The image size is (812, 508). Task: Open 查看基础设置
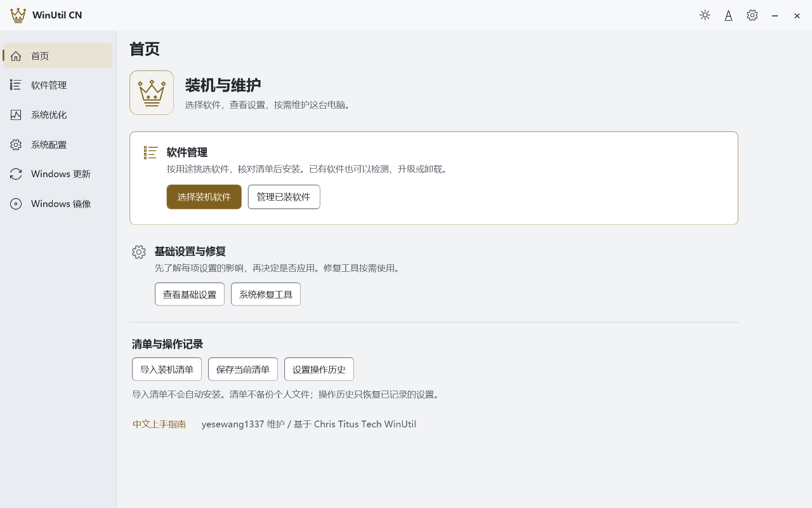(190, 294)
